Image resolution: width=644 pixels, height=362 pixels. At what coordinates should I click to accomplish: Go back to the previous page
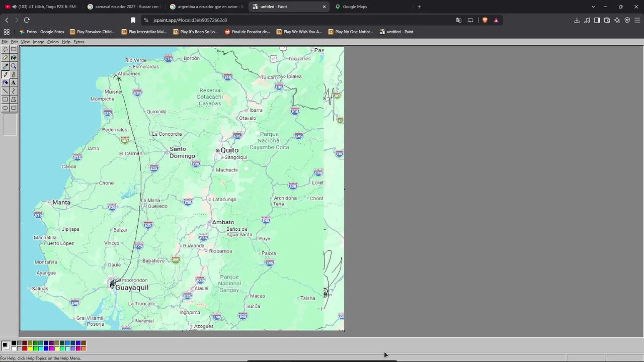click(7, 20)
